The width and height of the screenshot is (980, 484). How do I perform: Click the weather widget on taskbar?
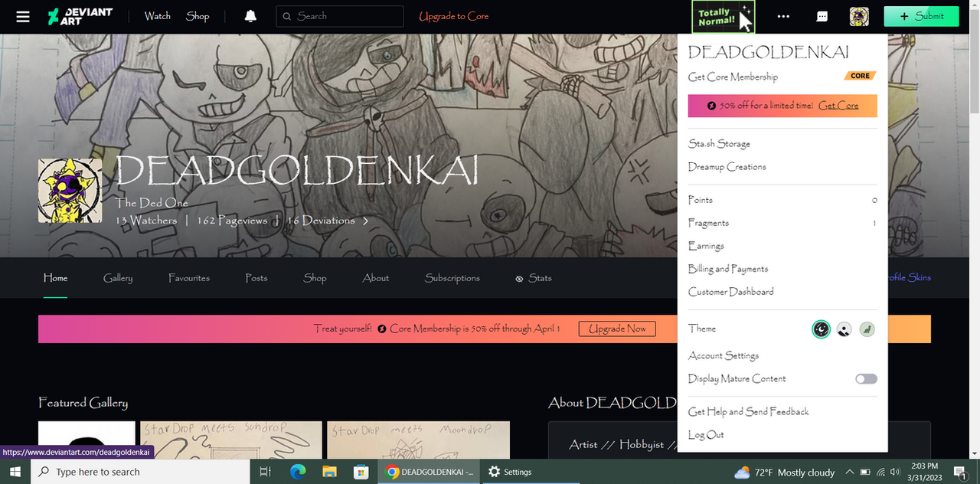click(x=784, y=472)
